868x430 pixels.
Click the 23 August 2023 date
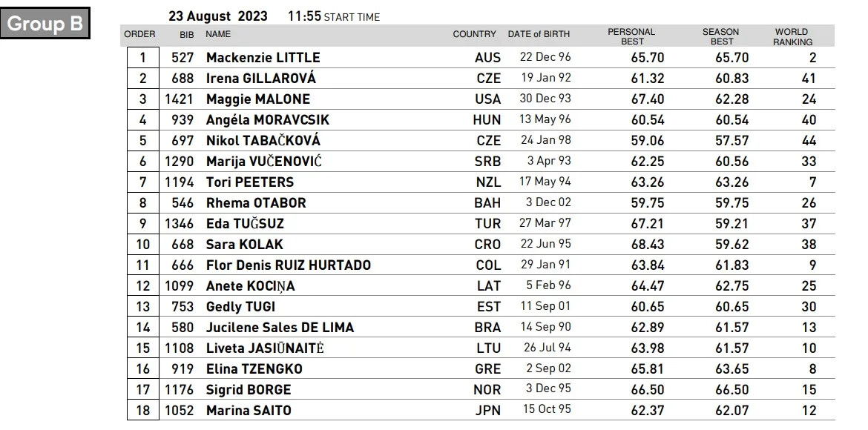pos(218,16)
